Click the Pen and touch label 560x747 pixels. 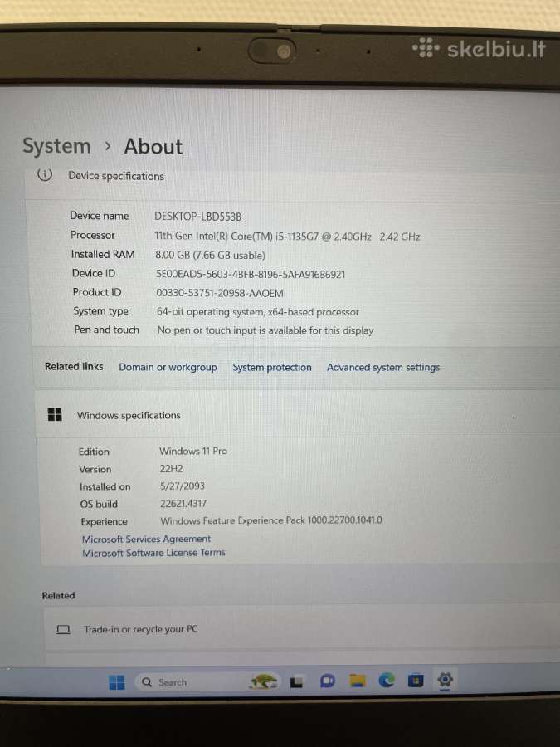click(x=107, y=330)
